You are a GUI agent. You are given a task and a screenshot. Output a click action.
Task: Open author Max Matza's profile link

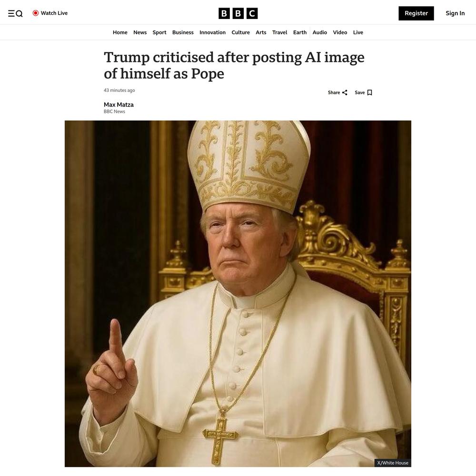pos(119,105)
